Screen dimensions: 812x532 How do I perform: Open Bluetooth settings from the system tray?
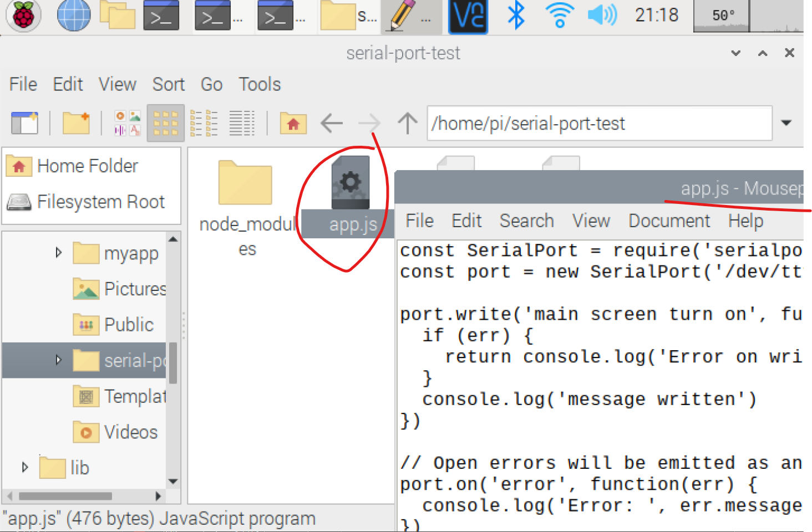click(515, 16)
